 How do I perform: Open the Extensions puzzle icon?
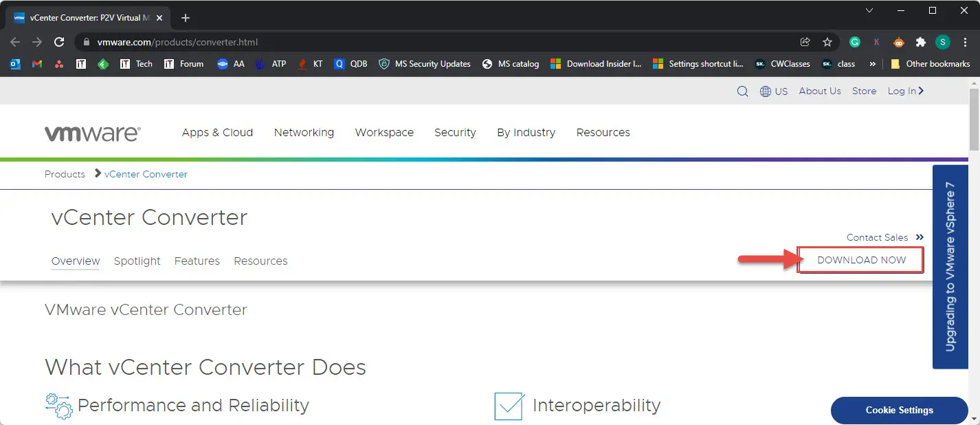pyautogui.click(x=920, y=42)
